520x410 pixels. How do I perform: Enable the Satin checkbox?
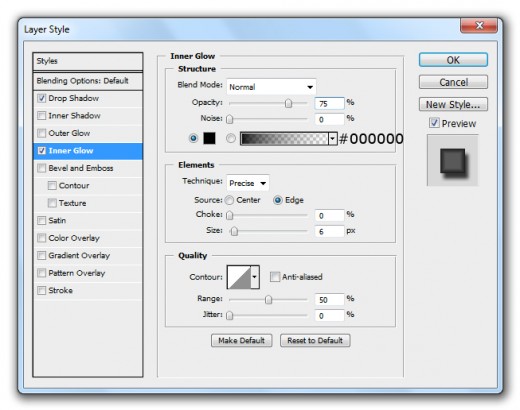pos(42,221)
